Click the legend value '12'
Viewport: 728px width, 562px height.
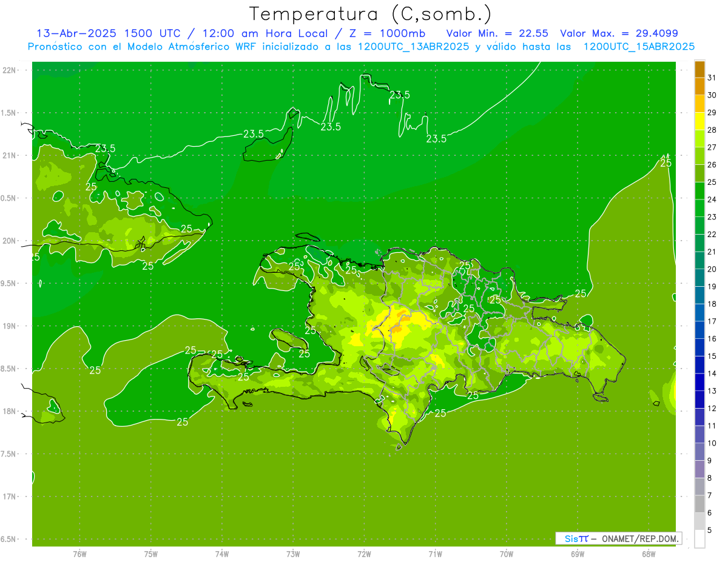click(712, 408)
